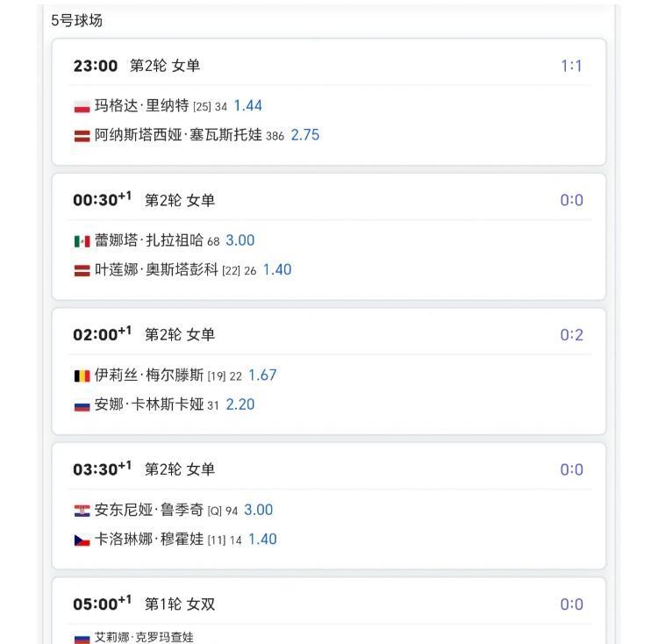Open the 03:30 第2轮 女单 match header

144,469
